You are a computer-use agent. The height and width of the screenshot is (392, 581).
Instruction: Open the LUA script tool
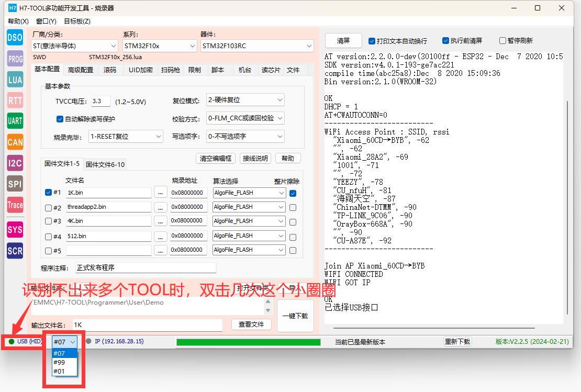click(x=15, y=79)
